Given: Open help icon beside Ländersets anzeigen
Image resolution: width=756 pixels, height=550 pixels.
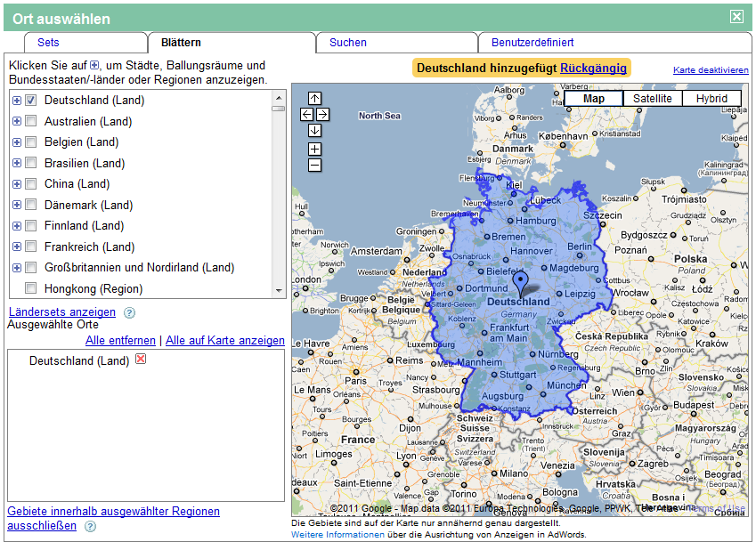Looking at the screenshot, I should pyautogui.click(x=129, y=312).
